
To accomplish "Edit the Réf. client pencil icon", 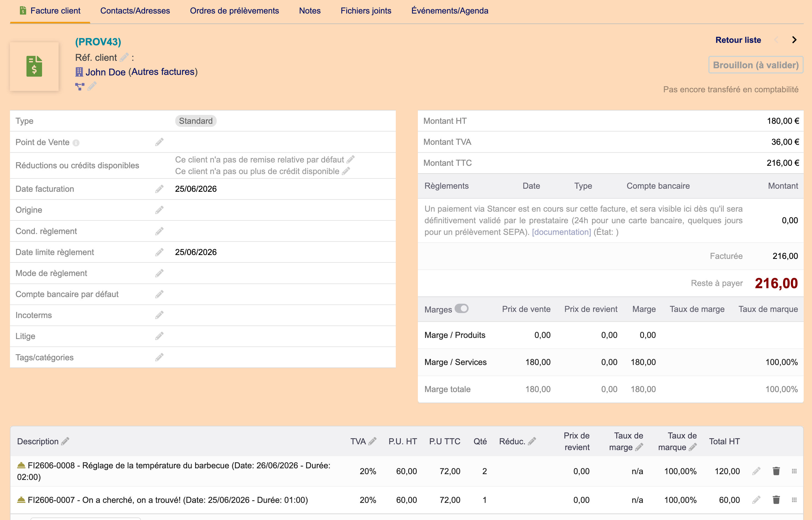I will click(124, 57).
